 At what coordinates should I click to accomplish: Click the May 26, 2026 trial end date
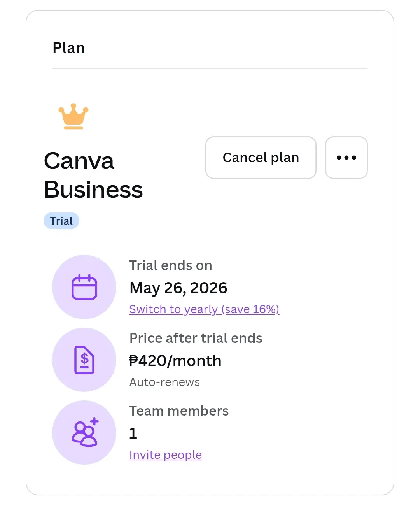click(x=178, y=288)
